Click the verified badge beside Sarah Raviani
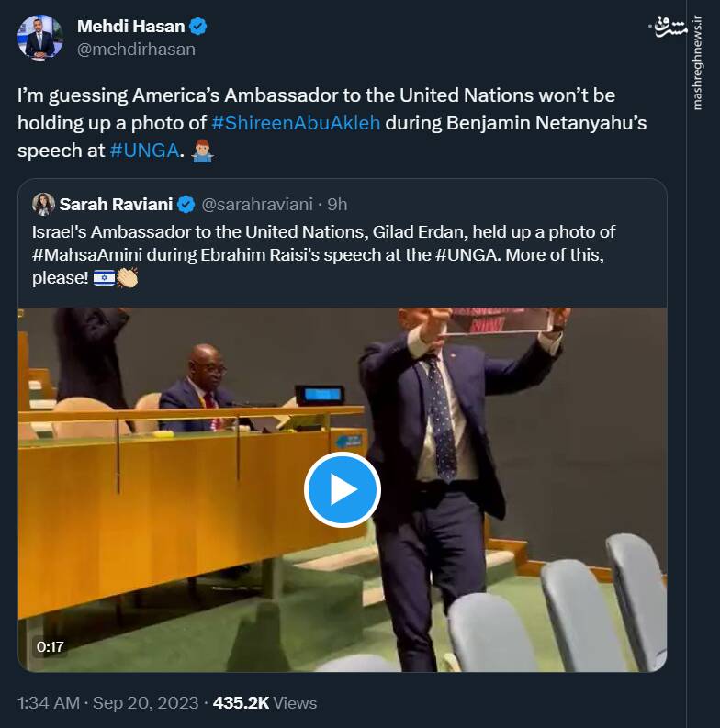 [186, 204]
